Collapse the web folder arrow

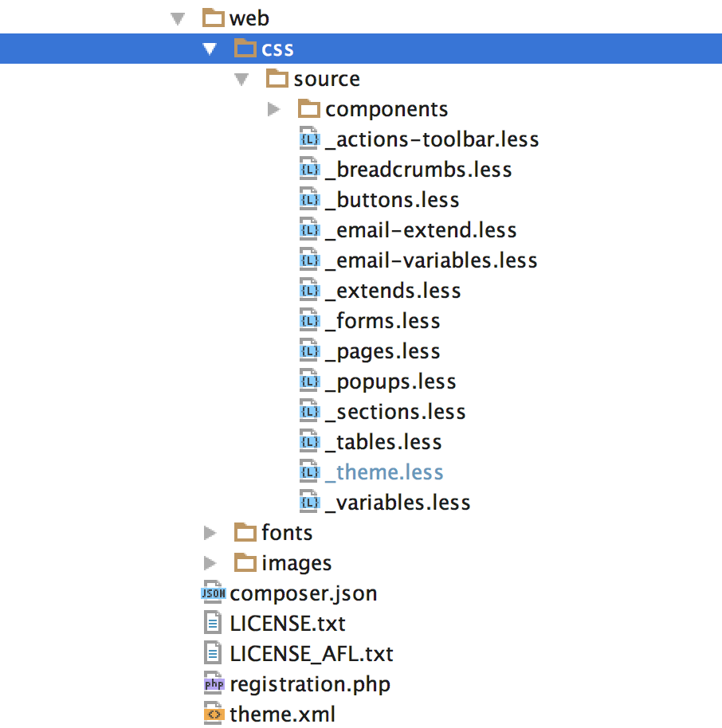point(178,19)
